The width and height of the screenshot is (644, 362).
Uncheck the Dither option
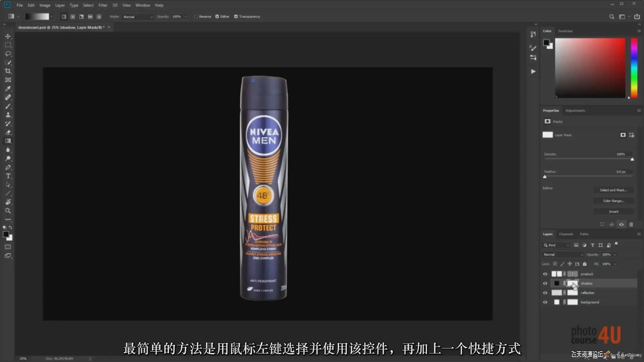pyautogui.click(x=217, y=16)
